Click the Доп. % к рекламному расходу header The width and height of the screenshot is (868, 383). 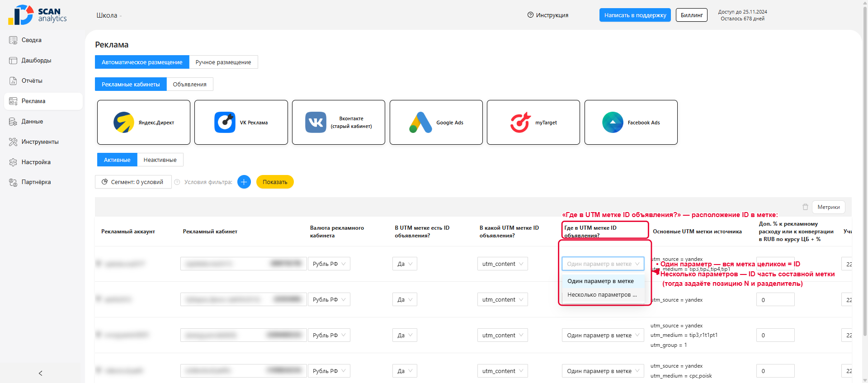796,232
